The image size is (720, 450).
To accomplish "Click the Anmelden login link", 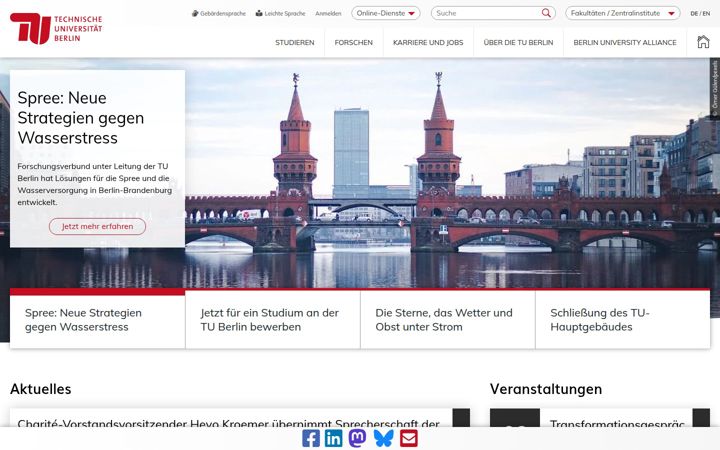I will (328, 13).
